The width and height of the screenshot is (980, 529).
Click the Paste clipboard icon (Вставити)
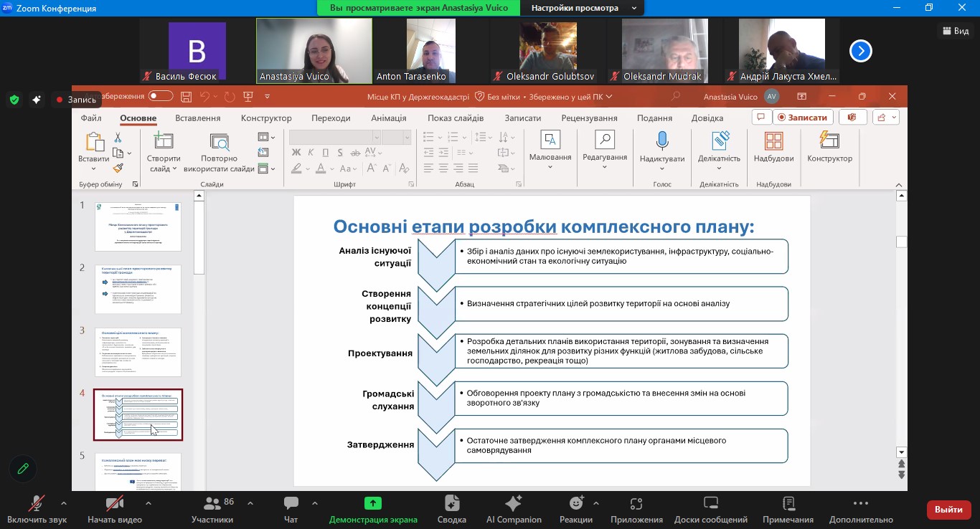tap(94, 142)
